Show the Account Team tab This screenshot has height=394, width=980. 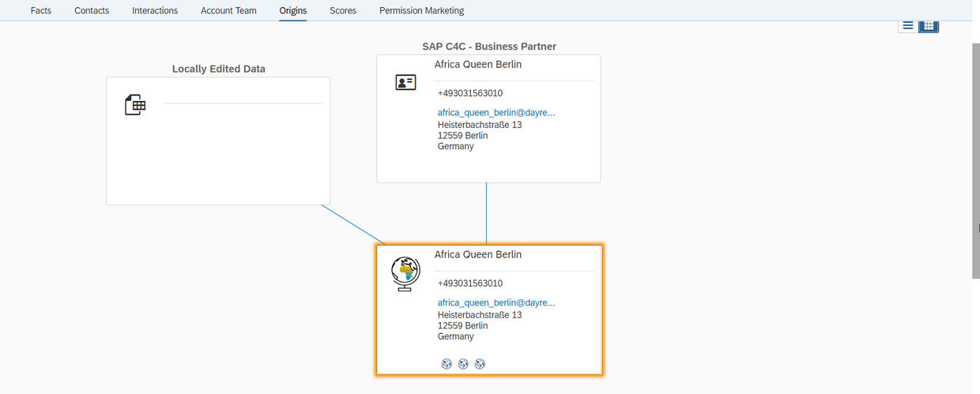[x=228, y=11]
